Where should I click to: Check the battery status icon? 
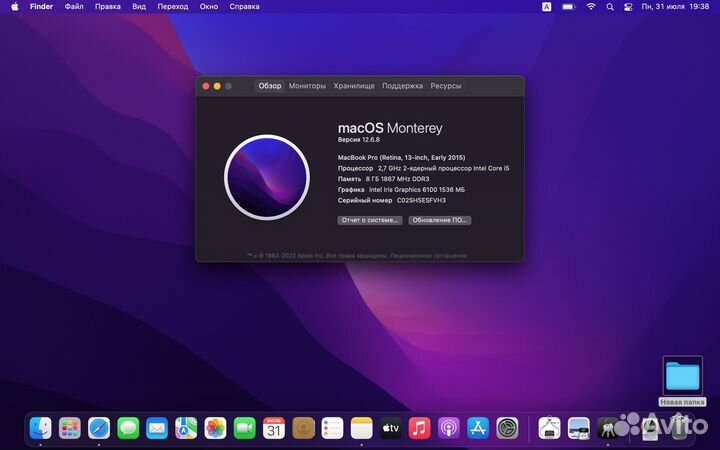(x=568, y=7)
